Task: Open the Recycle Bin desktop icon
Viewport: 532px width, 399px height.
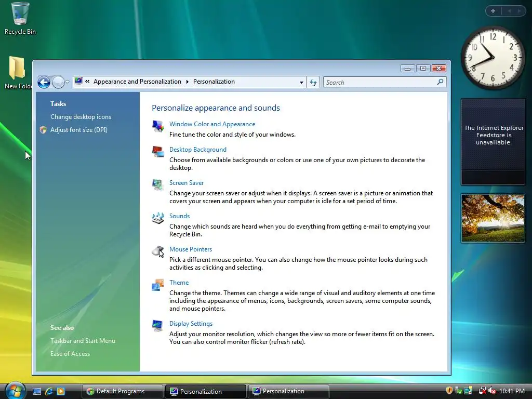Action: click(20, 19)
